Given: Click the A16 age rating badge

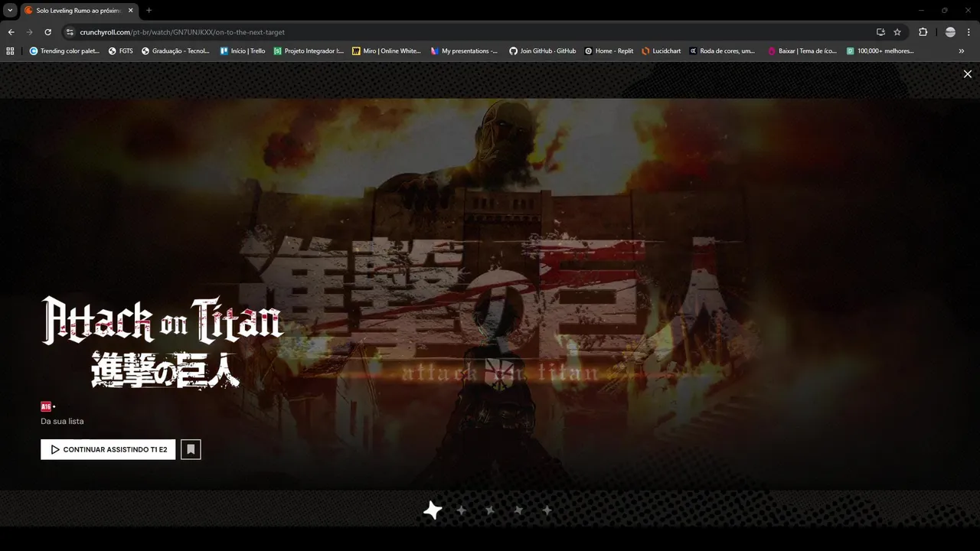Looking at the screenshot, I should click(46, 406).
